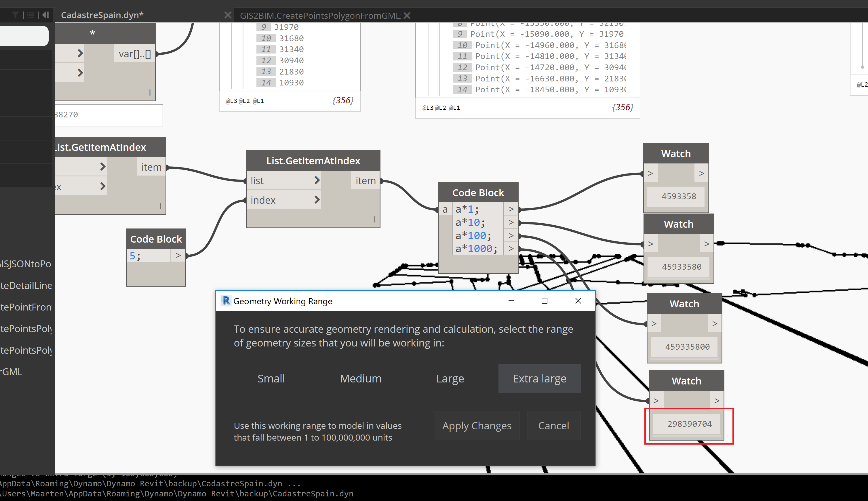Click the library list view icon

click(31, 15)
